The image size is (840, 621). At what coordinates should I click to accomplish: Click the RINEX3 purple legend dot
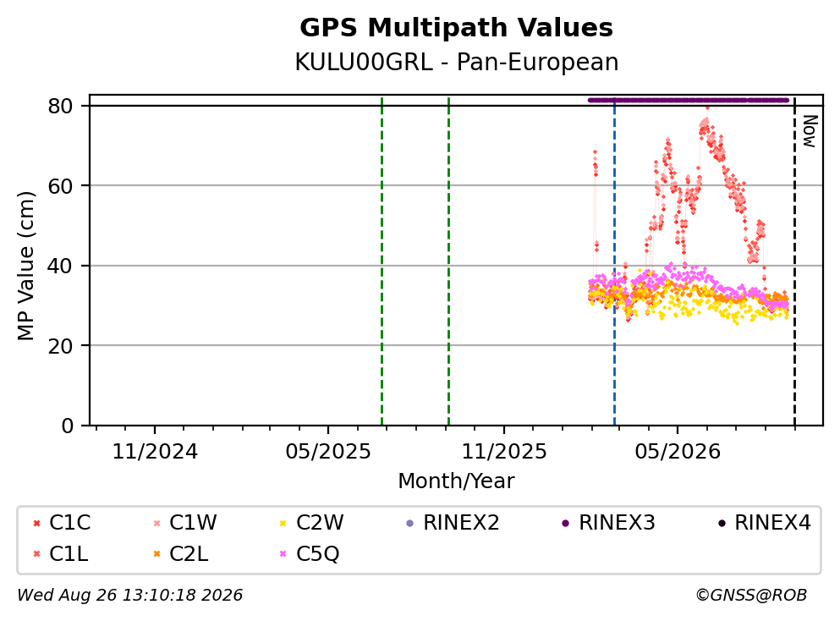click(566, 523)
